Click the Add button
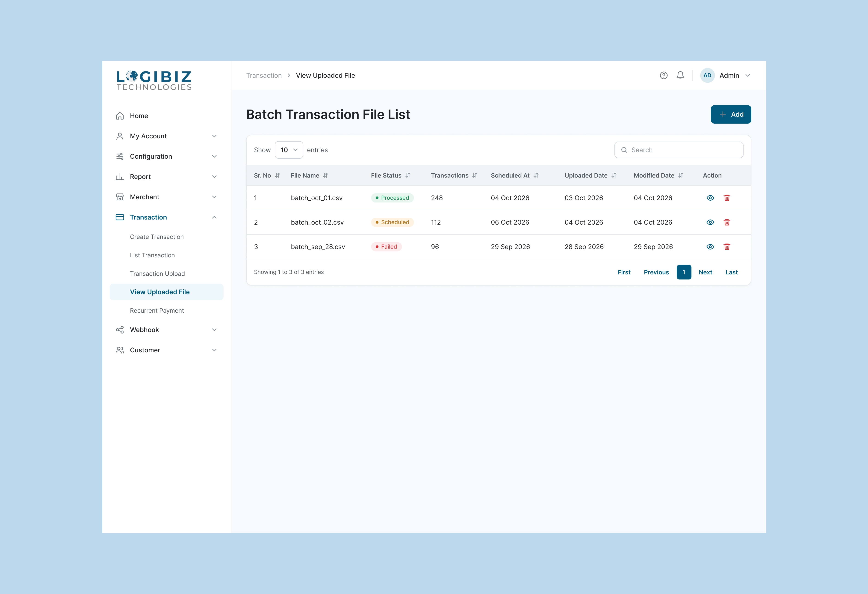Image resolution: width=868 pixels, height=594 pixels. pos(731,114)
